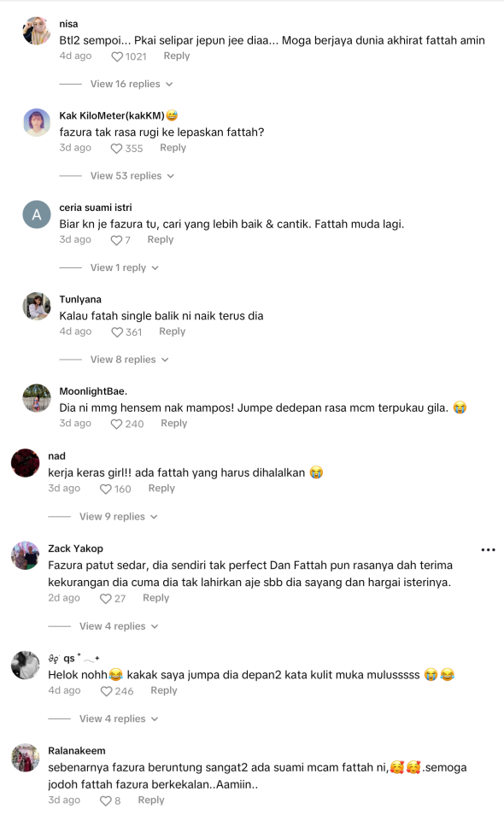Like Tunlyana's comment with 361 likes
The height and width of the screenshot is (815, 504).
[117, 332]
